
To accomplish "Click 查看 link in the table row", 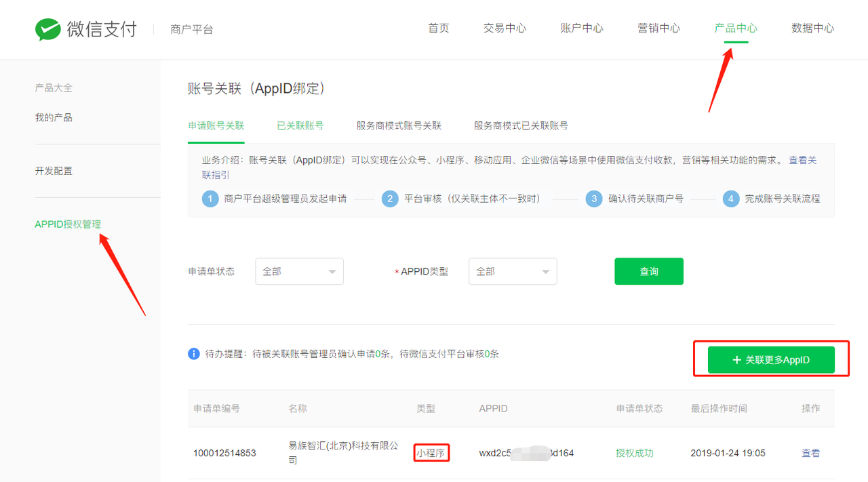I will pos(810,453).
